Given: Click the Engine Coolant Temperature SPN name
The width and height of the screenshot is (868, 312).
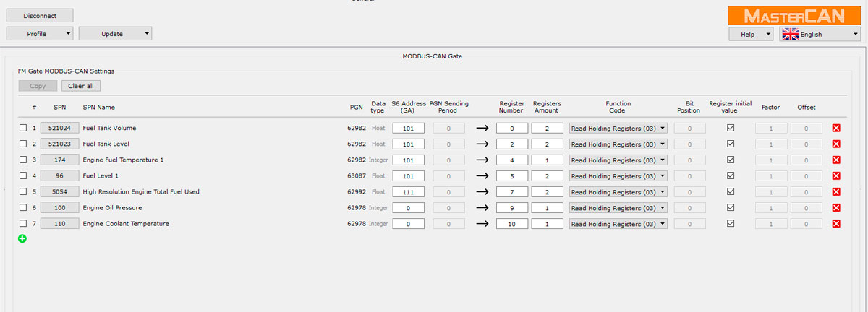Looking at the screenshot, I should pos(126,223).
